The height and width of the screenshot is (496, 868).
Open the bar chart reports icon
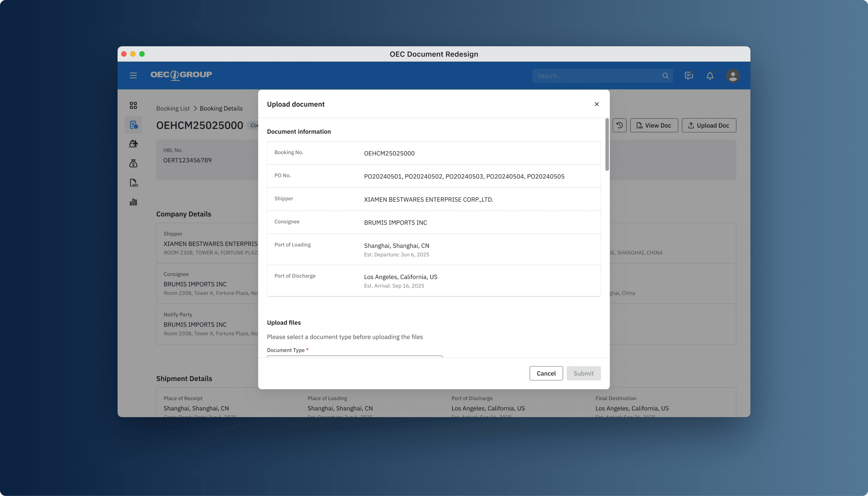tap(133, 202)
